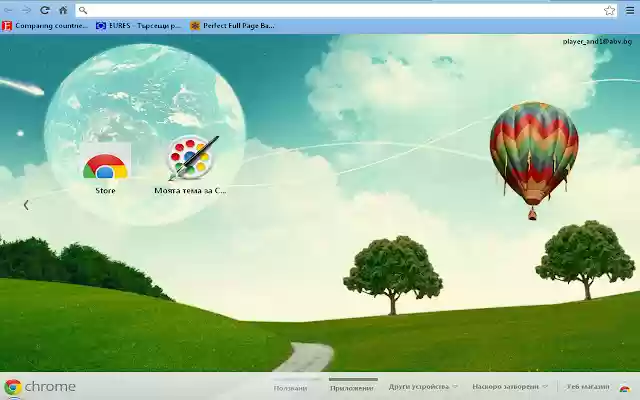Switch to the Ползвани tab
The height and width of the screenshot is (400, 640).
pos(290,388)
